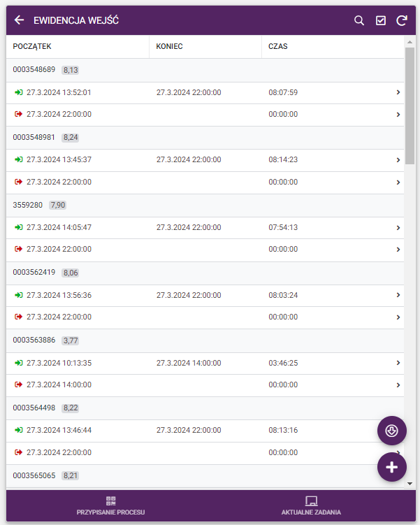Click the 3,77 badge beside 0003563886
Image resolution: width=420 pixels, height=525 pixels.
71,340
